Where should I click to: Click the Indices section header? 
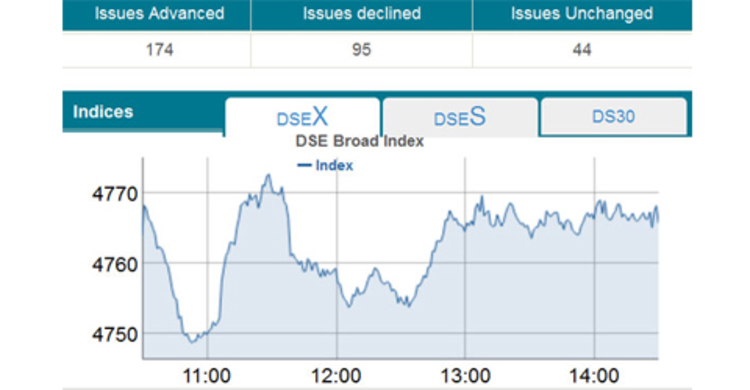click(x=103, y=111)
